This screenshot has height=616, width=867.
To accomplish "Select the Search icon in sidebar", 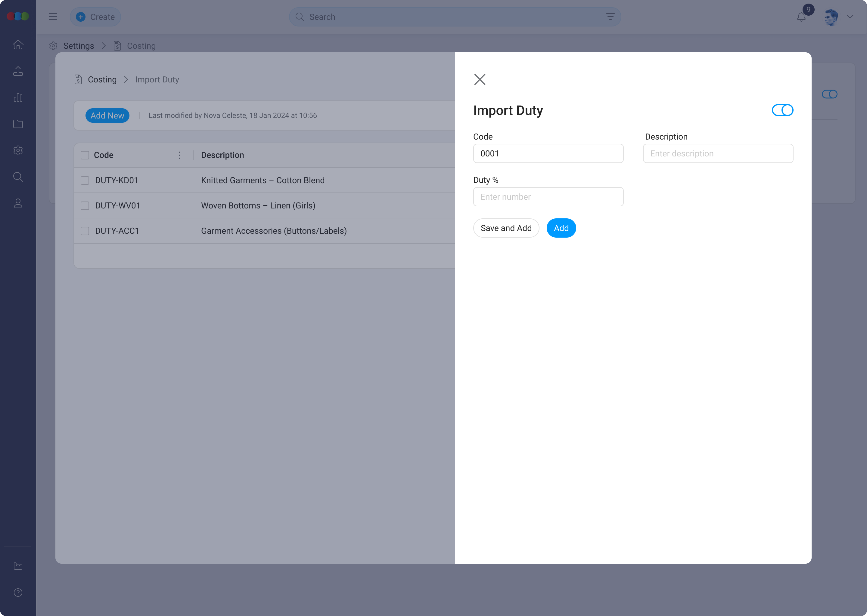I will [18, 177].
